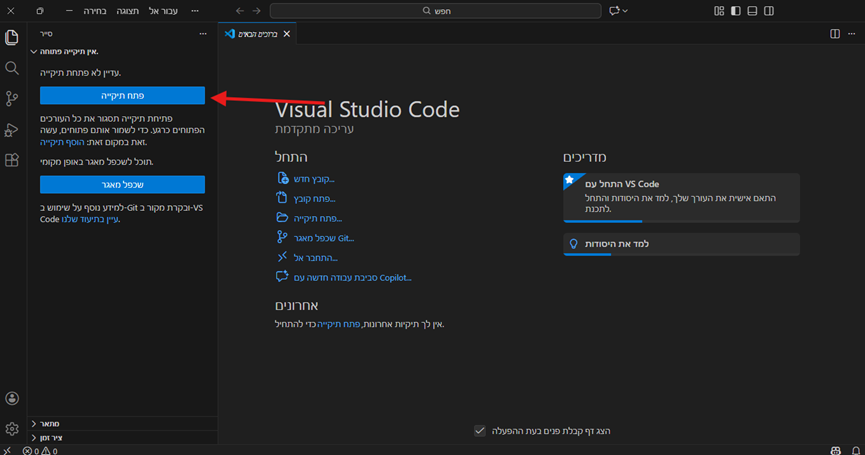
Task: Click the split editor icon
Action: pyautogui.click(x=835, y=34)
